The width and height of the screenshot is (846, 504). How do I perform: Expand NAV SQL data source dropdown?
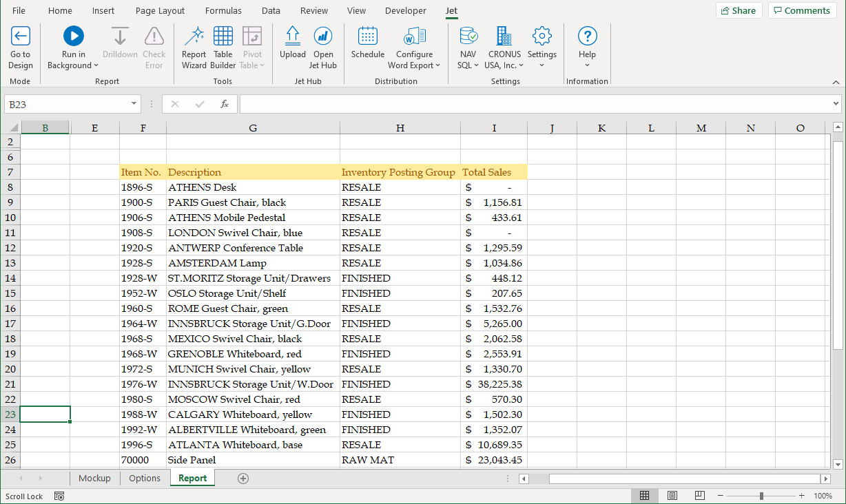[476, 66]
